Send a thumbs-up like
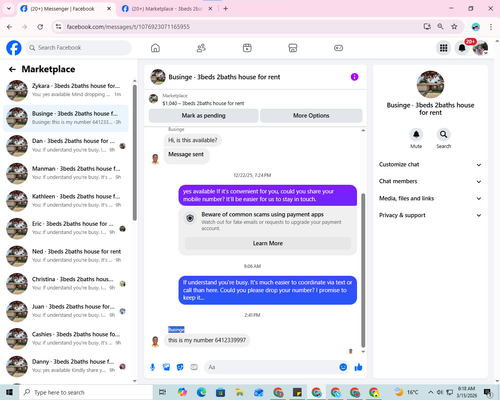This screenshot has height=400, width=500. [x=358, y=367]
